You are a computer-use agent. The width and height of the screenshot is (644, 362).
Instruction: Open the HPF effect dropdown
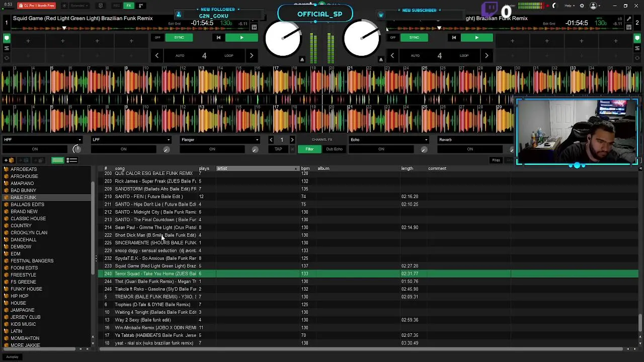(42, 140)
